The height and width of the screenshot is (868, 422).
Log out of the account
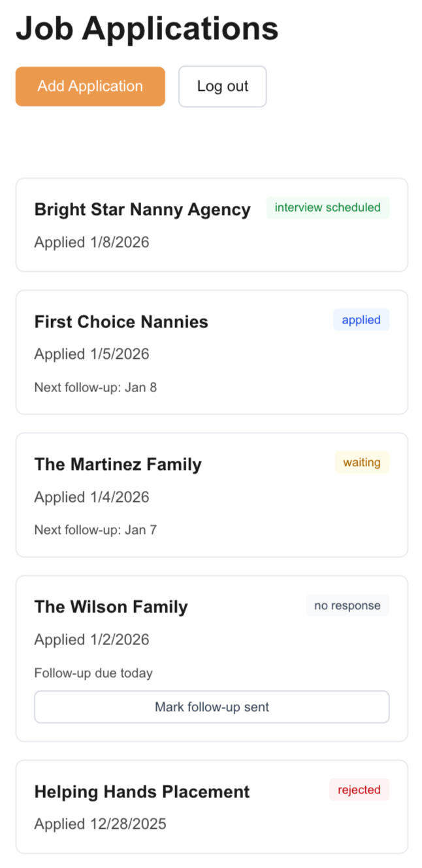222,86
